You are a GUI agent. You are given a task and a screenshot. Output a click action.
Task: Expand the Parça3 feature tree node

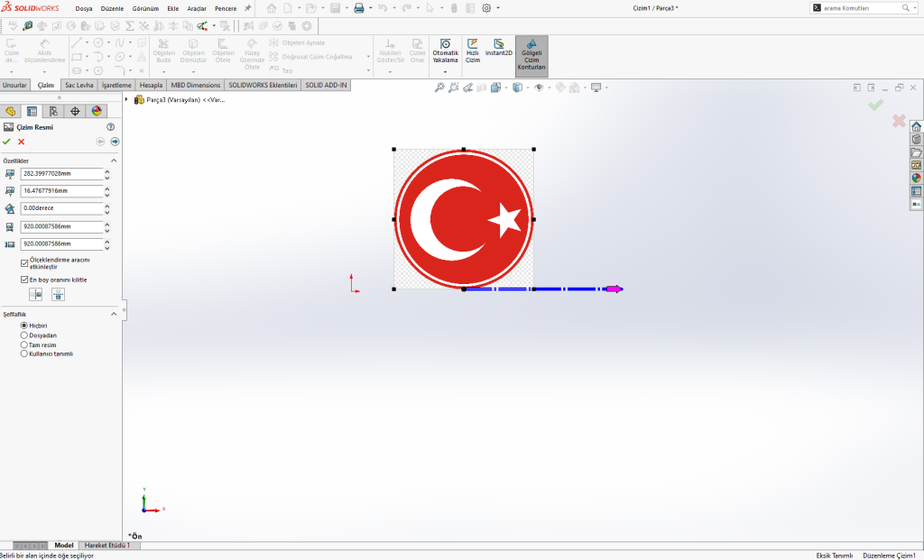tap(126, 99)
